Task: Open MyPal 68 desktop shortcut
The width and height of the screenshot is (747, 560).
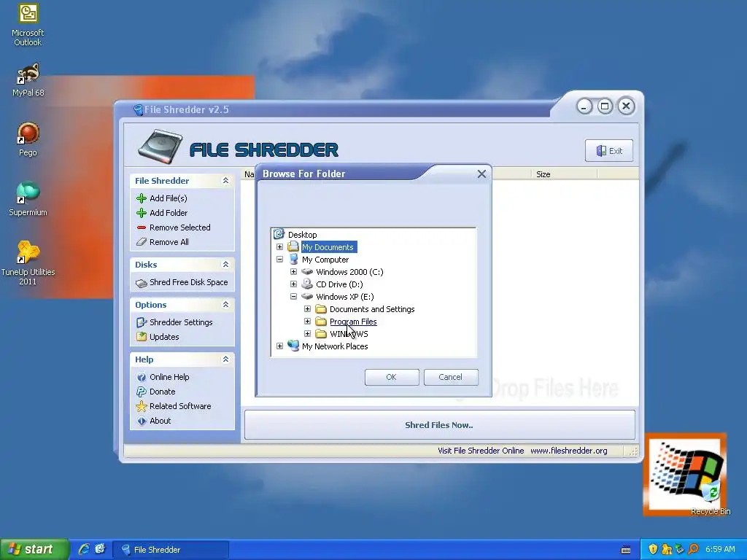Action: coord(28,80)
